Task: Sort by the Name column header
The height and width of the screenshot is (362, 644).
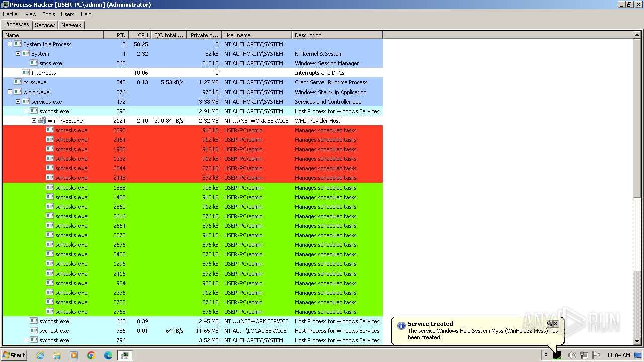Action: [x=53, y=35]
